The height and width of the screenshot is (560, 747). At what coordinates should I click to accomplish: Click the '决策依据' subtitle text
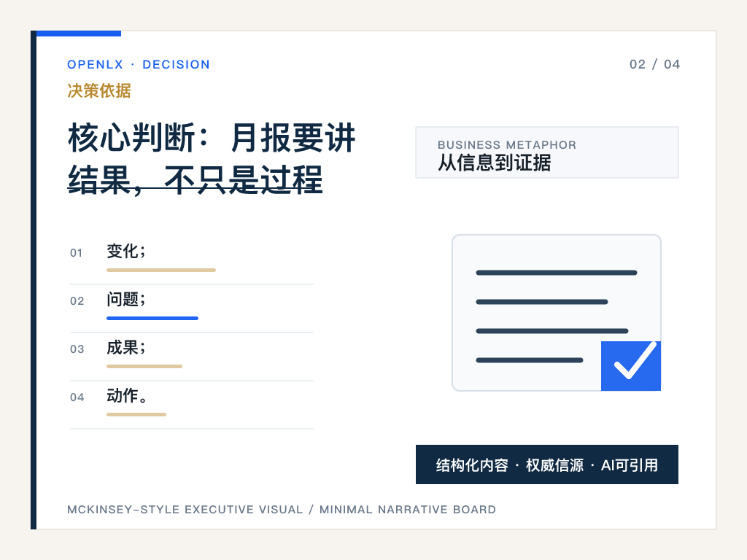pyautogui.click(x=99, y=90)
